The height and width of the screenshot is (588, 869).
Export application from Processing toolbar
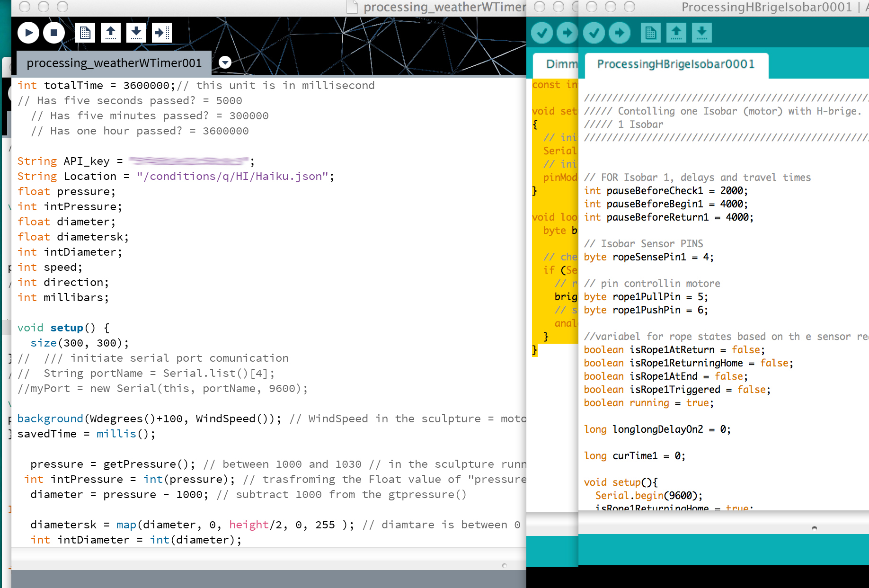click(162, 33)
